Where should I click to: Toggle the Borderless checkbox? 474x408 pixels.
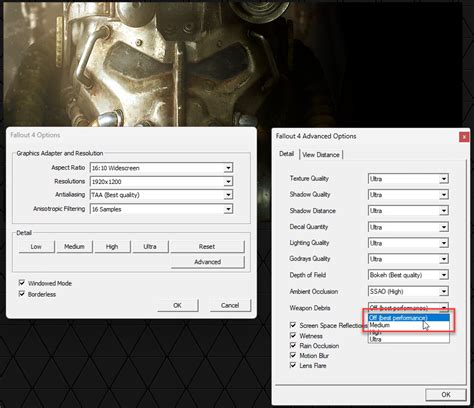(x=22, y=294)
